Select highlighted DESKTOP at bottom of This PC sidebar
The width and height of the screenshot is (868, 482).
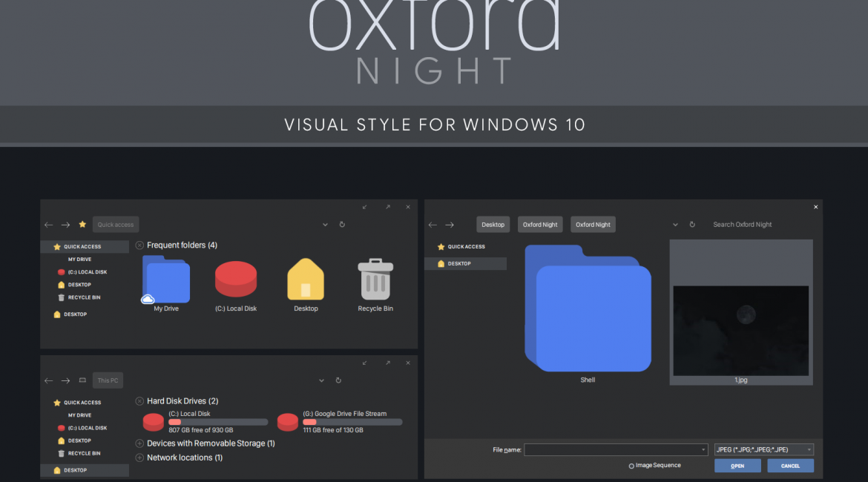[x=85, y=470]
